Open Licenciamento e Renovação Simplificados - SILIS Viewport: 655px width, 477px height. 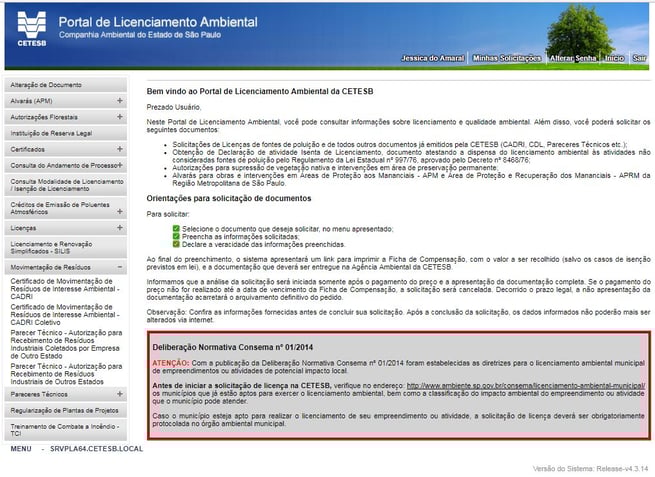(66, 247)
